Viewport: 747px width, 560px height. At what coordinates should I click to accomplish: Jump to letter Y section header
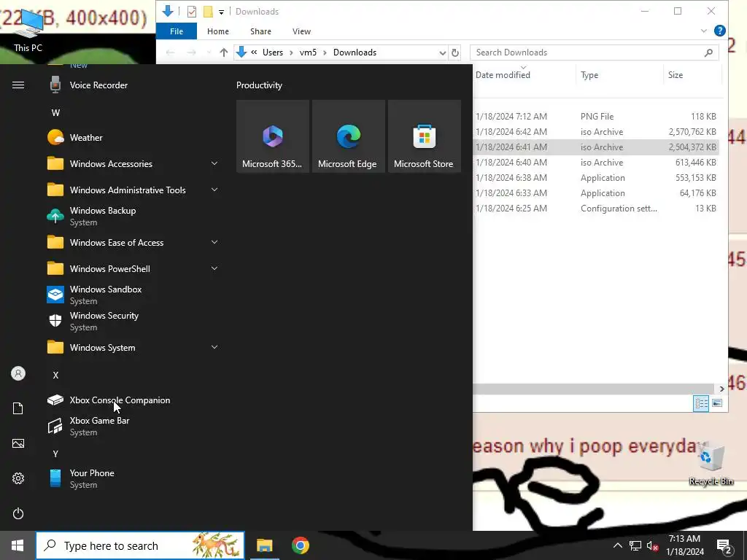(55, 454)
